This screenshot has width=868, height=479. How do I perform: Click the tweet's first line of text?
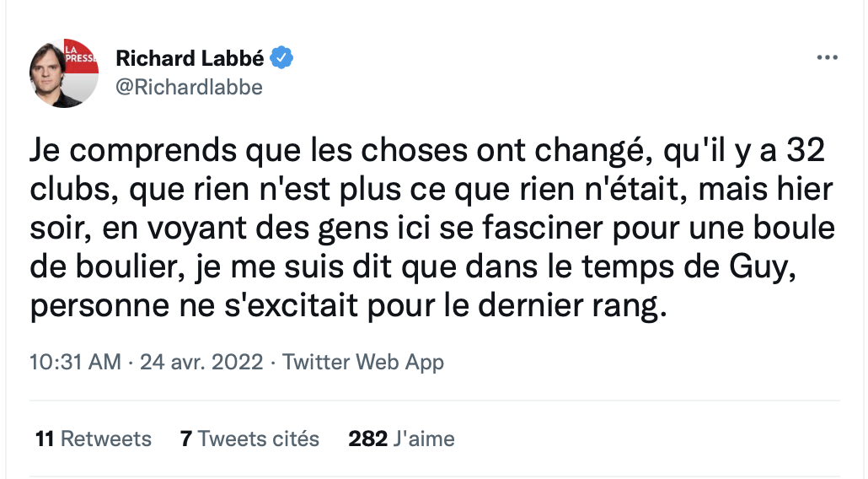(x=427, y=151)
